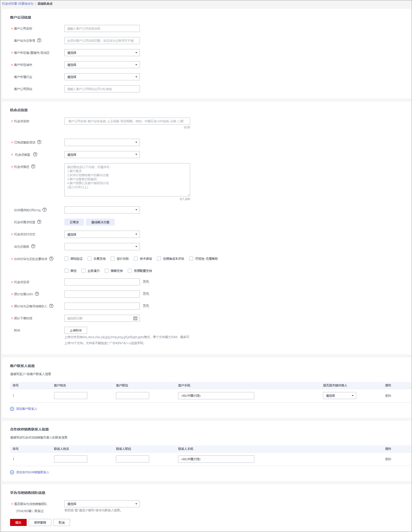
Task: Open calendar icon in 预计下单时间 field
Action: [x=135, y=318]
